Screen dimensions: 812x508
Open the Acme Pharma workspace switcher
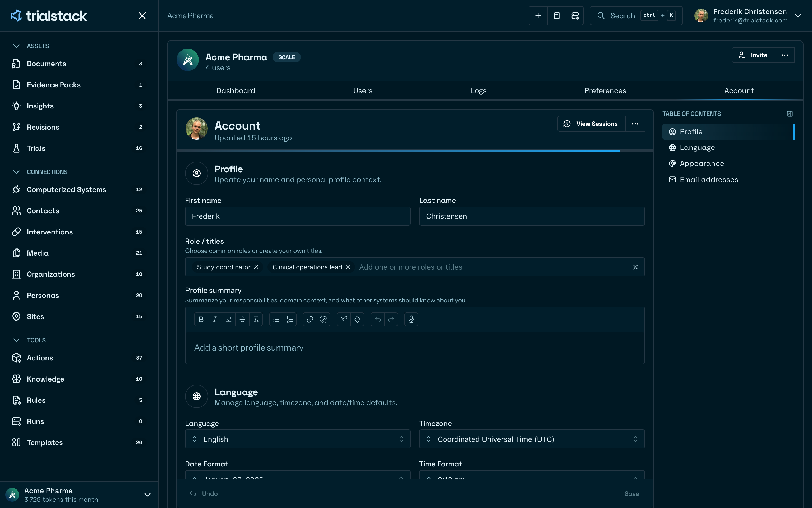[x=79, y=495]
